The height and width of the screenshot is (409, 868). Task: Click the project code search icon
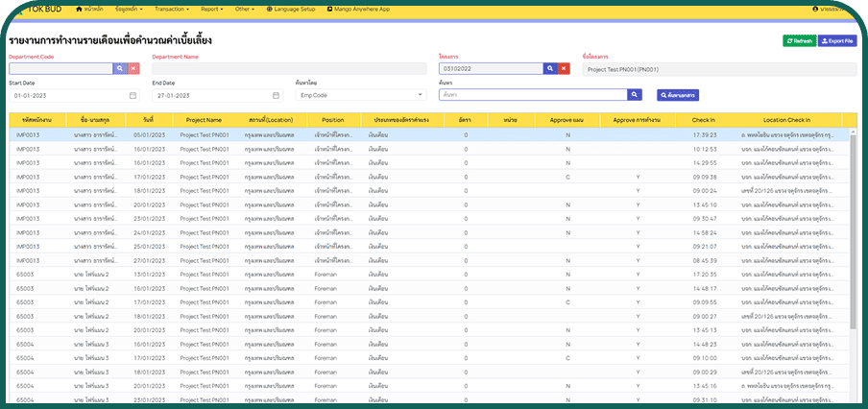551,69
